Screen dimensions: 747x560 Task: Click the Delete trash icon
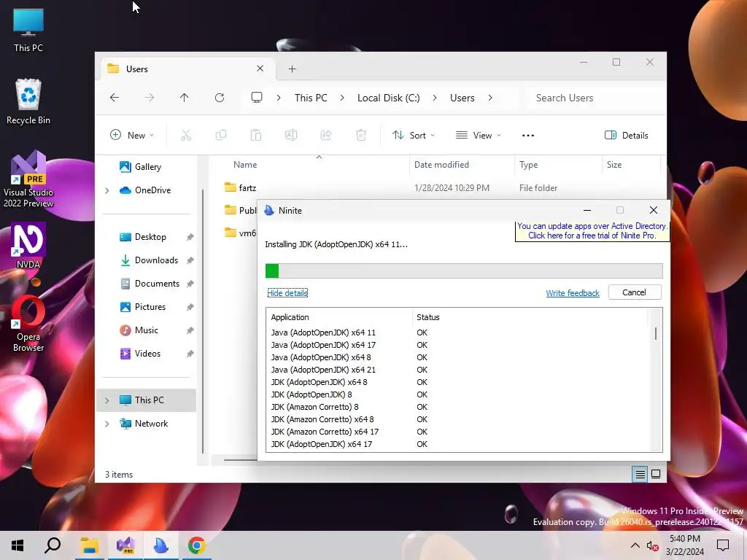click(x=361, y=135)
